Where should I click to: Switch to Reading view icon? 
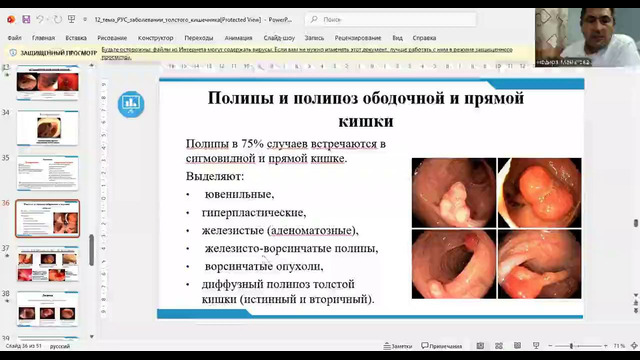[x=517, y=346]
